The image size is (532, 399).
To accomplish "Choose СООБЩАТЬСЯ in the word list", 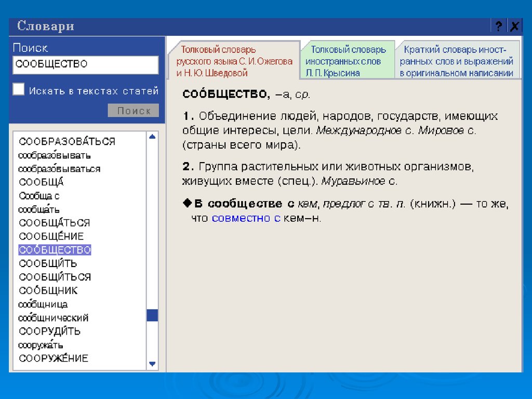I will 54,223.
